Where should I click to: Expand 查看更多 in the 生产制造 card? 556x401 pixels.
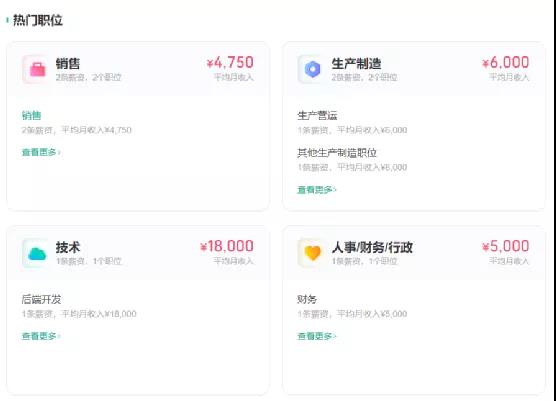pos(317,190)
